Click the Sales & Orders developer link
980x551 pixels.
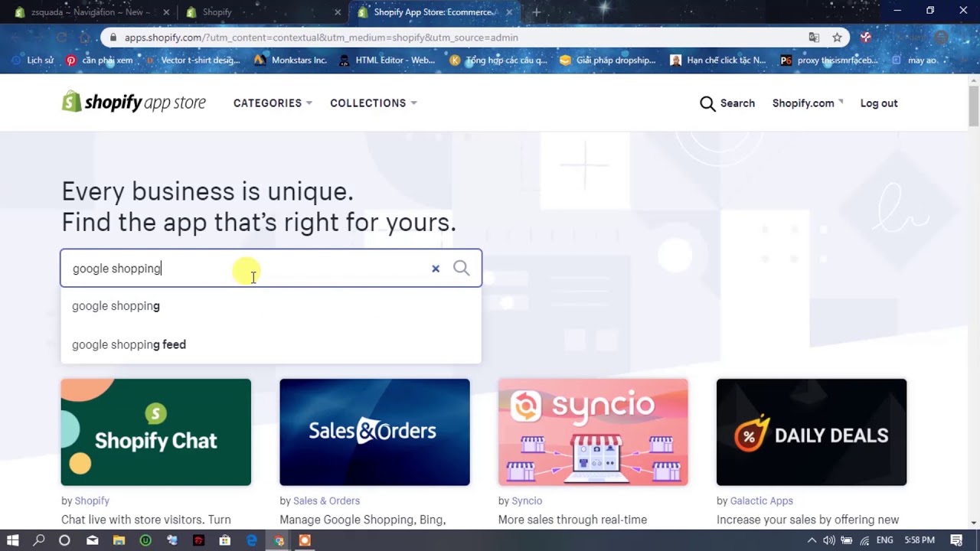326,500
